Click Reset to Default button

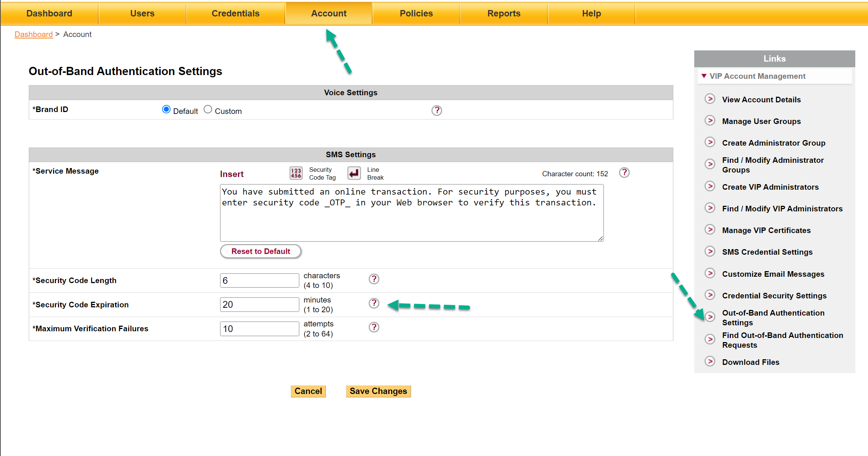(x=260, y=251)
